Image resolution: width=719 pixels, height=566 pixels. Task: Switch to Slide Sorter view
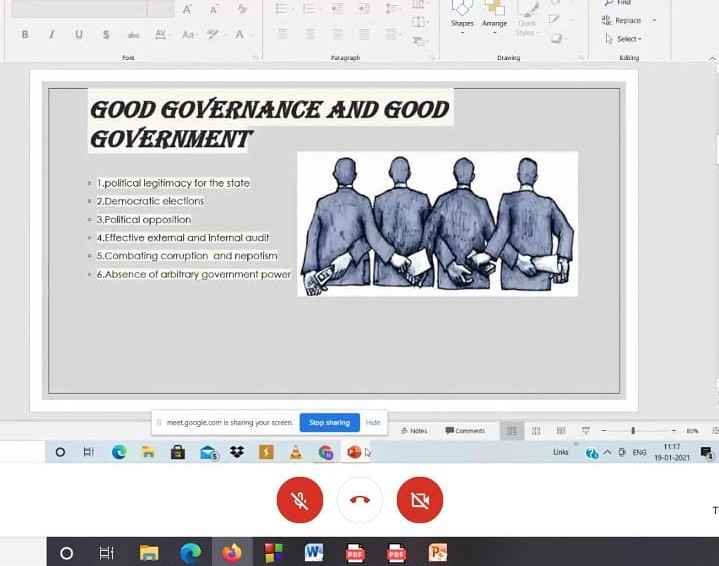536,431
